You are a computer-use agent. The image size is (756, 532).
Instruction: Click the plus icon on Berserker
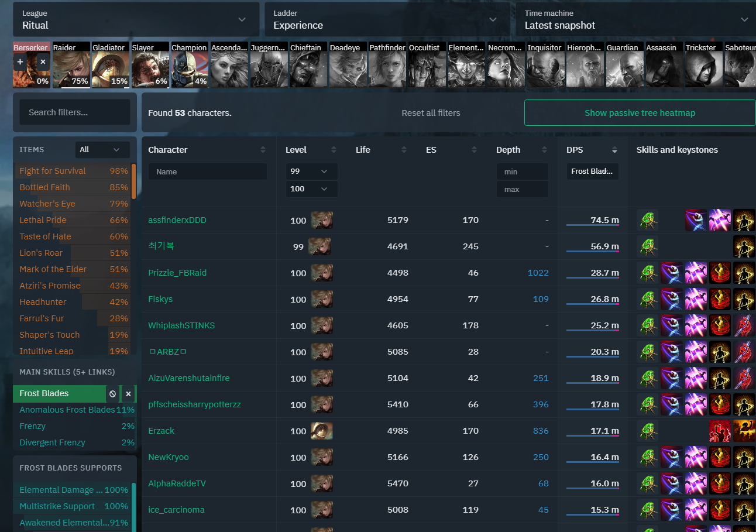pos(20,61)
